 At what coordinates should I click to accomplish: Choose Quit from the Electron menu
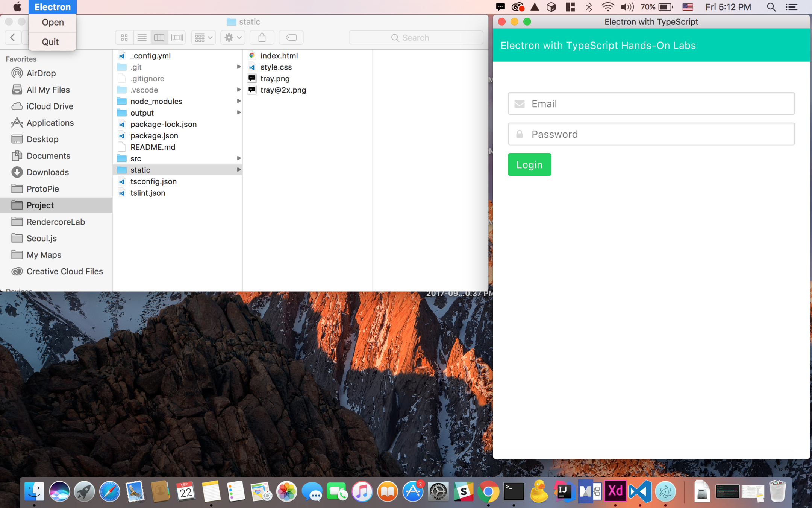(x=50, y=42)
